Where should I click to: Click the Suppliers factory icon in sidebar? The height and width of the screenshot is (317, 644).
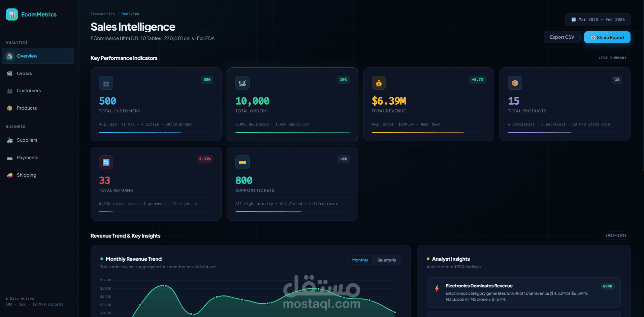tap(10, 140)
